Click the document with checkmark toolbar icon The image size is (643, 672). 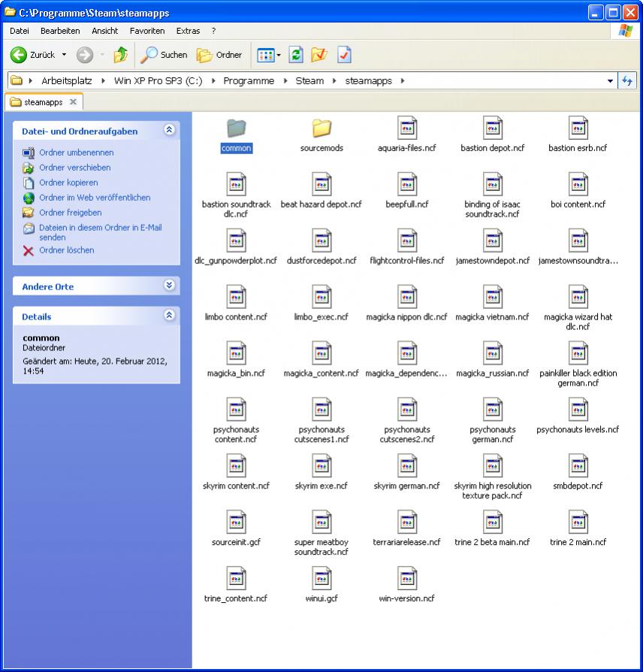(344, 55)
